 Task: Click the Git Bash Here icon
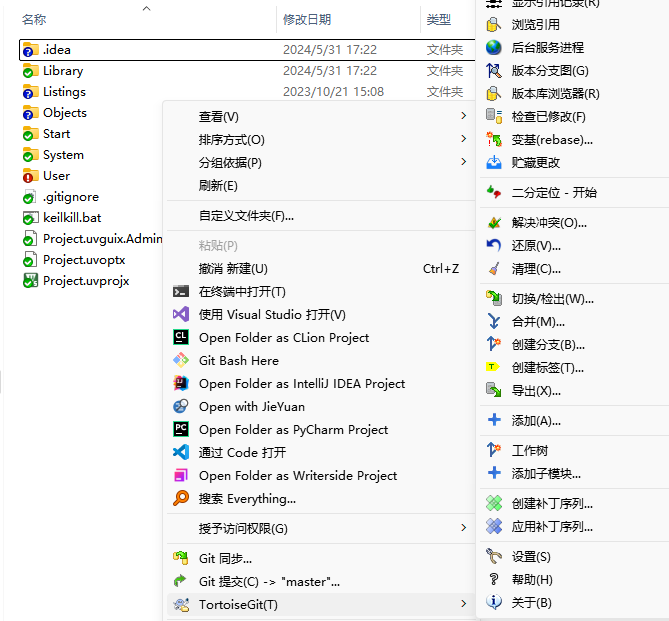180,361
